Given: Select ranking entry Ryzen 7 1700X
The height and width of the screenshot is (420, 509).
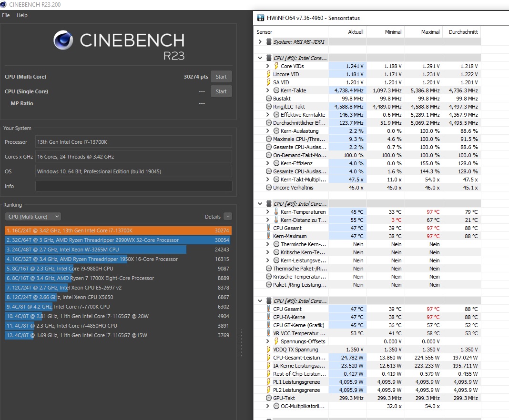Looking at the screenshot, I should pos(118,278).
